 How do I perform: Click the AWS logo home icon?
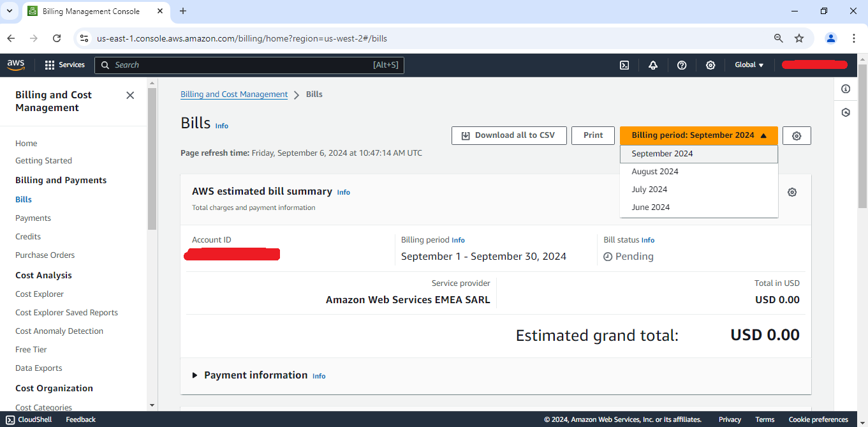[16, 64]
